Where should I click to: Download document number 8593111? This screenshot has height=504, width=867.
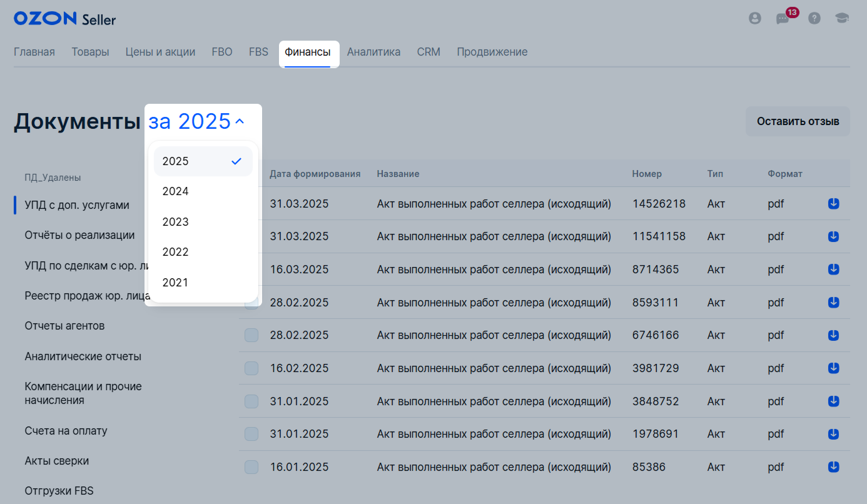(833, 302)
